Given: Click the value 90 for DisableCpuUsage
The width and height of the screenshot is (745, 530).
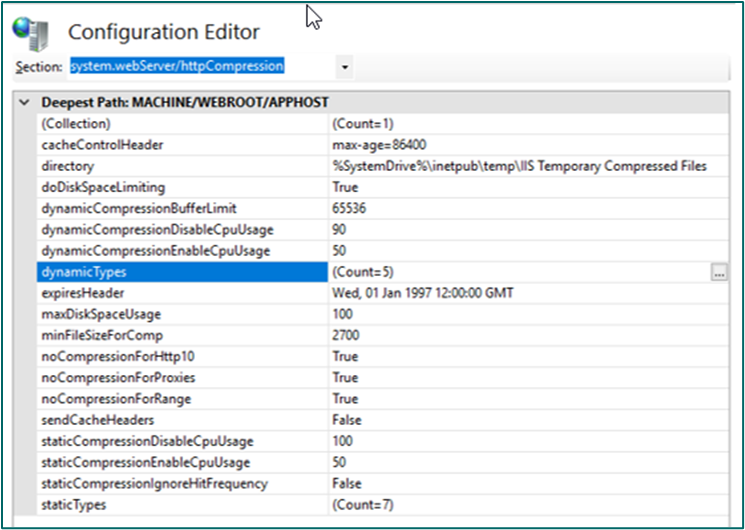Looking at the screenshot, I should 339,230.
